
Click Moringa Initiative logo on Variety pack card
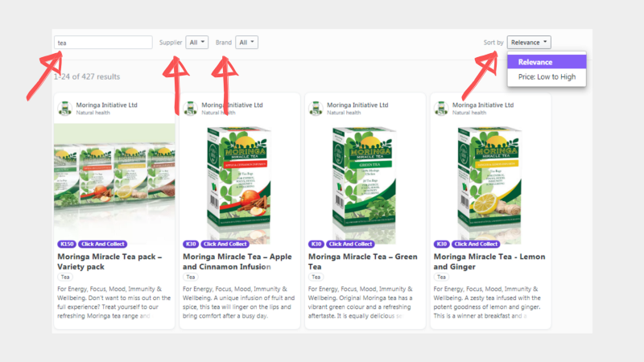[x=65, y=109]
